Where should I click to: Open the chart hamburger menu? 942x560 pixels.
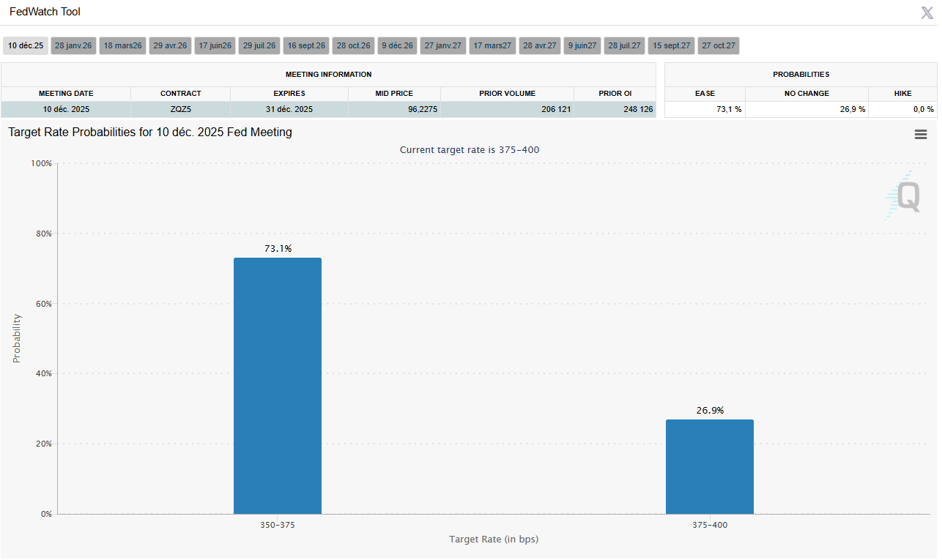click(921, 134)
